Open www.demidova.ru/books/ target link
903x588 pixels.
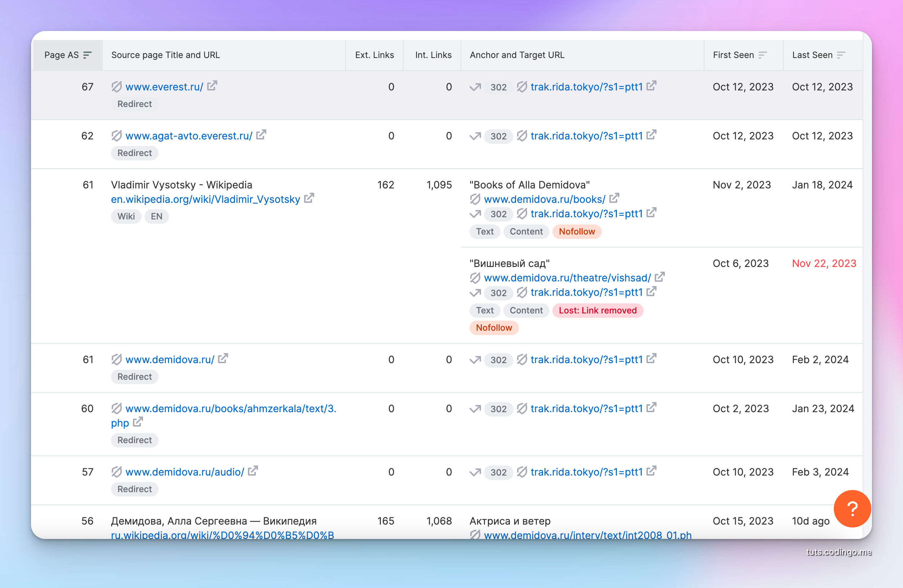[x=545, y=199]
